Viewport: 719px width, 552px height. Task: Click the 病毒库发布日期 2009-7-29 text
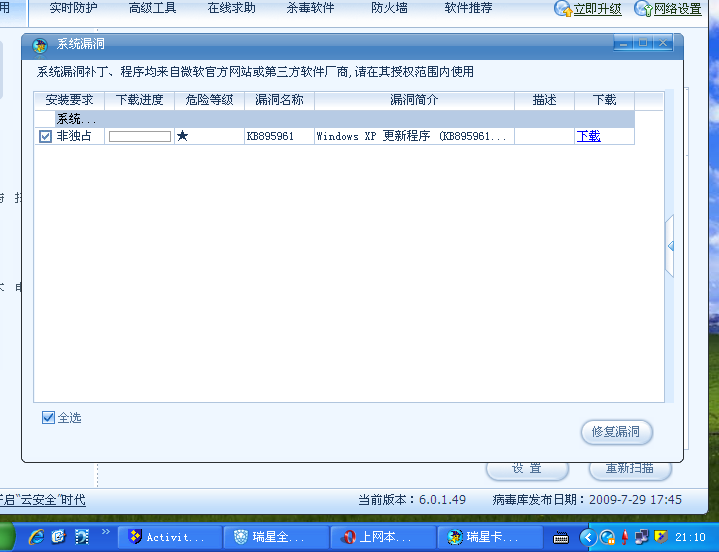[587, 499]
